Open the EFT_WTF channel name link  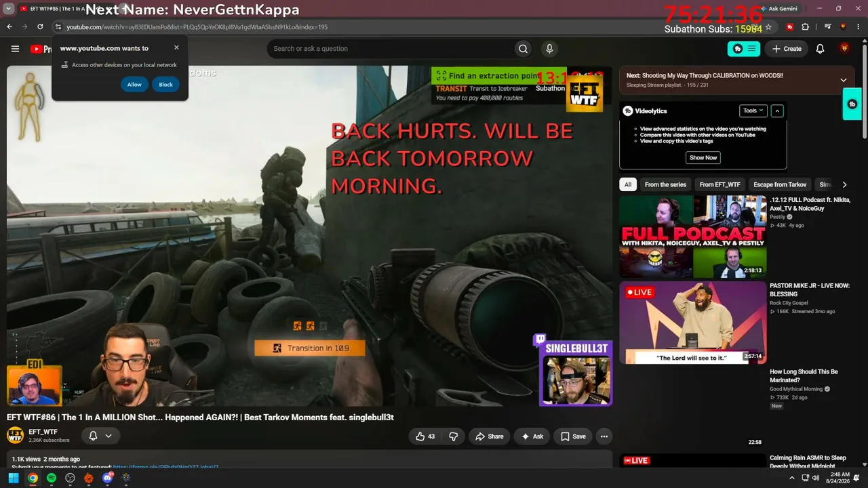click(43, 432)
